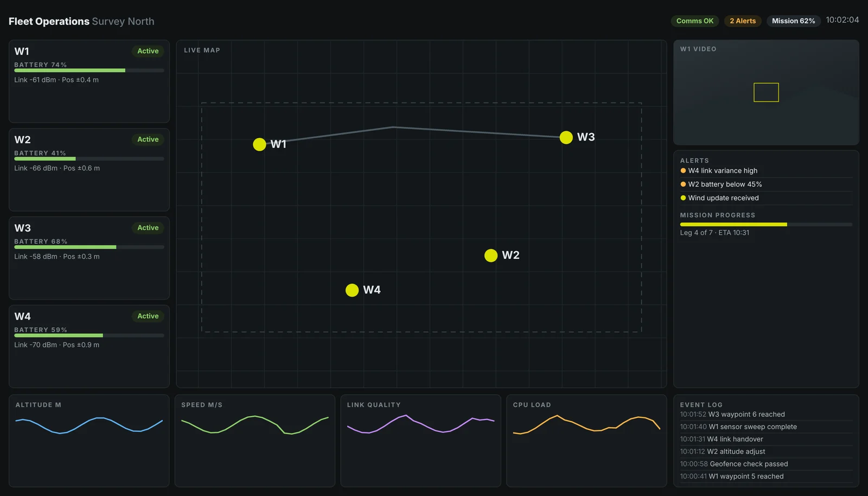The width and height of the screenshot is (868, 496).
Task: Click the Speed M/S chart line
Action: (x=255, y=425)
